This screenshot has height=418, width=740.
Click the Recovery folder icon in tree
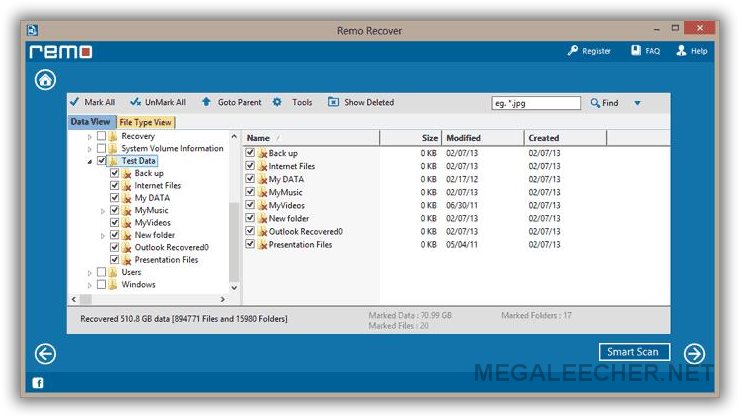coord(113,136)
